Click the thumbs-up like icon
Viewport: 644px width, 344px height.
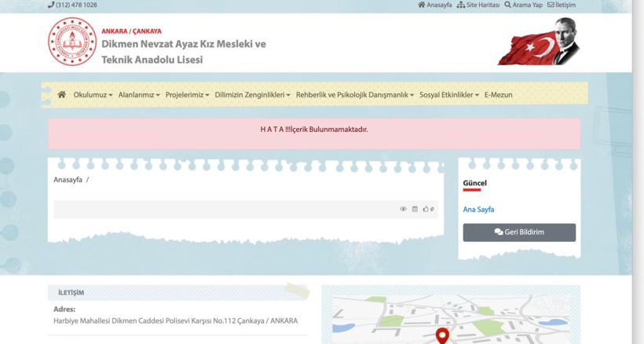coord(426,209)
